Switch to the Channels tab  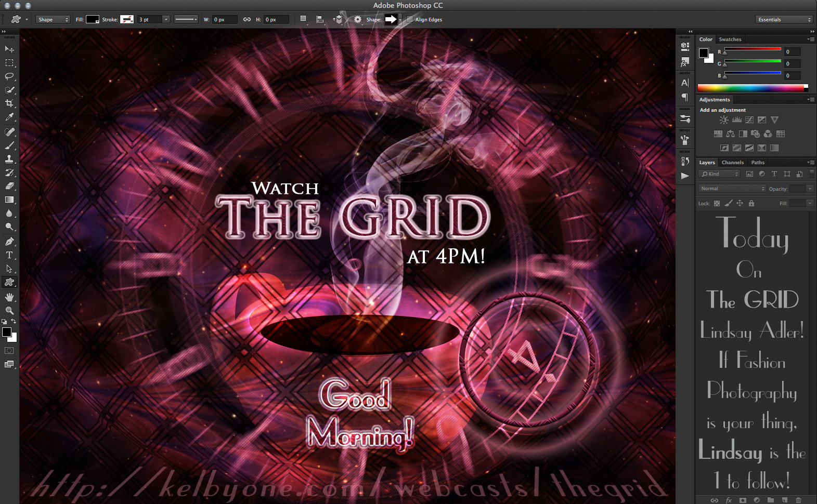[x=732, y=163]
